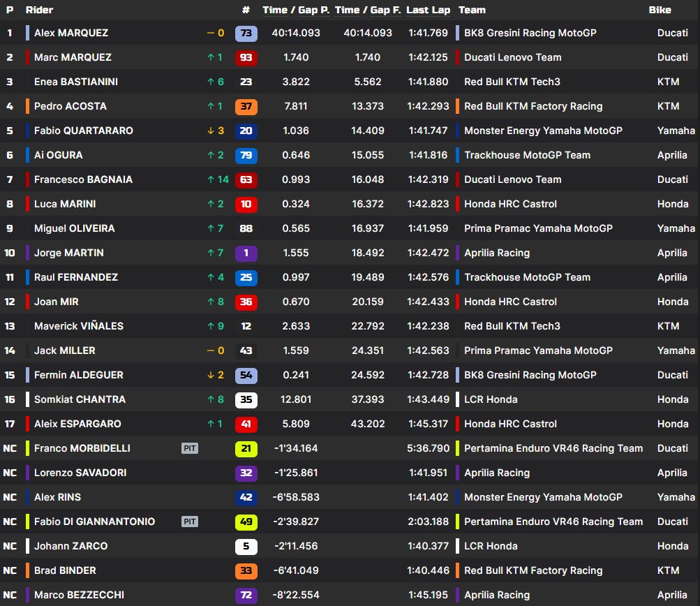
Task: Click Francesco Bagnaia's number 63 badge
Action: [x=246, y=179]
